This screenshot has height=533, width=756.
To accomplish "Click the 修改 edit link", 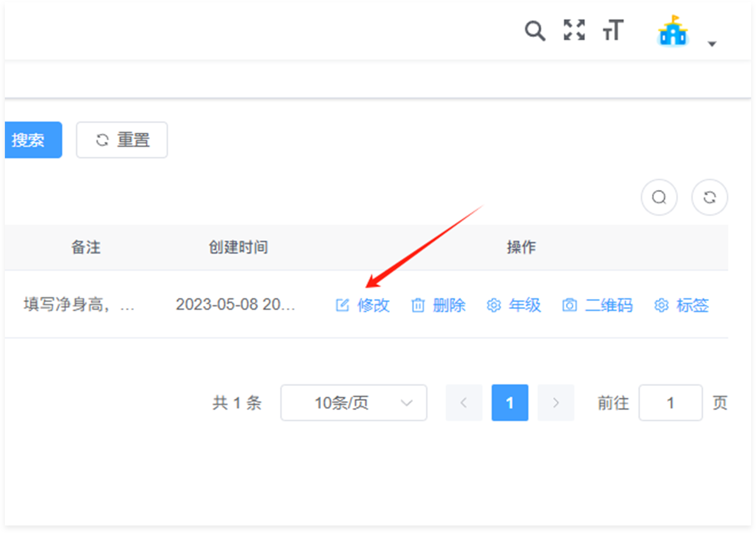I will coord(363,305).
